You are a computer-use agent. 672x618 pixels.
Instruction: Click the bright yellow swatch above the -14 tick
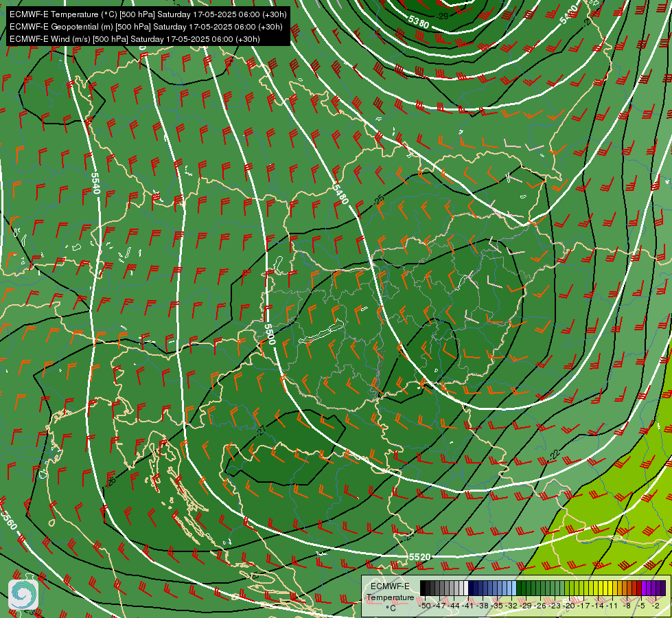click(x=601, y=588)
